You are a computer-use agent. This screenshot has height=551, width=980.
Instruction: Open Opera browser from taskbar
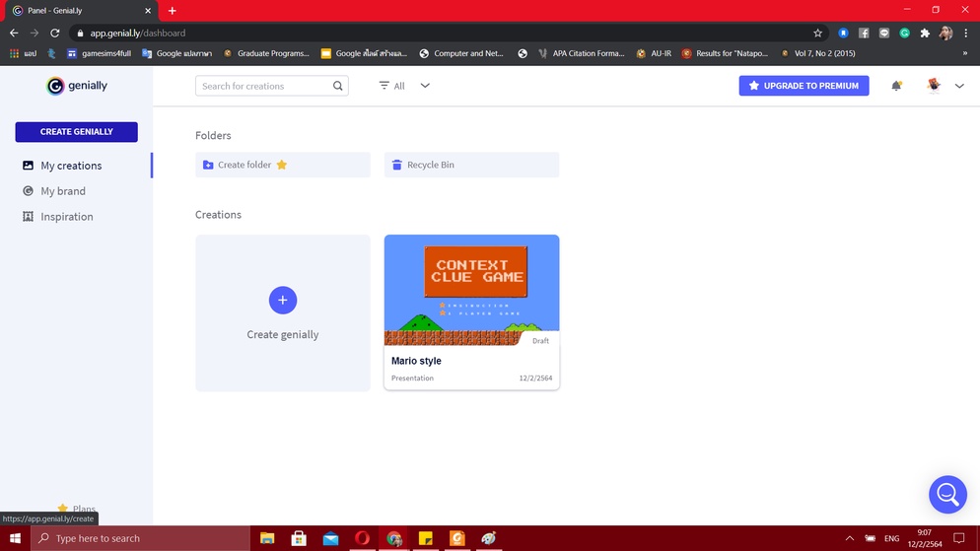(363, 538)
